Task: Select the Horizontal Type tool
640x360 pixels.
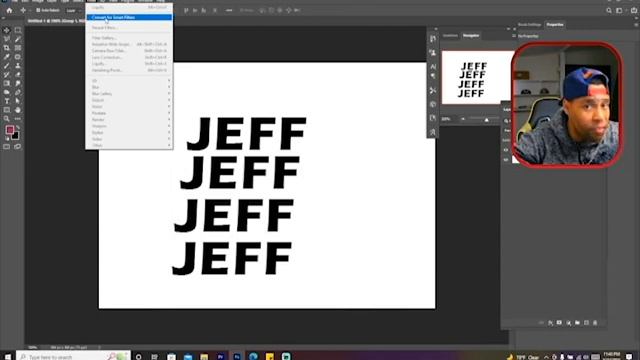Action: pos(7,101)
